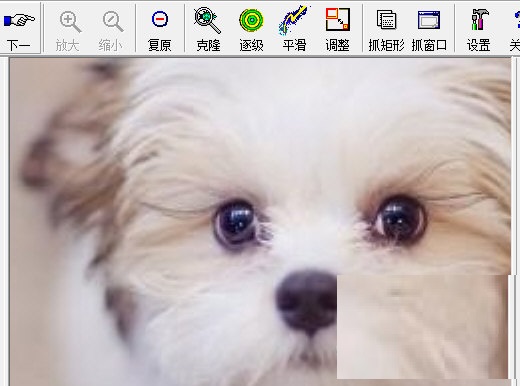Viewport: 520px width, 386px height.
Task: Capture a rectangle with 抓矩形
Action: [x=386, y=29]
